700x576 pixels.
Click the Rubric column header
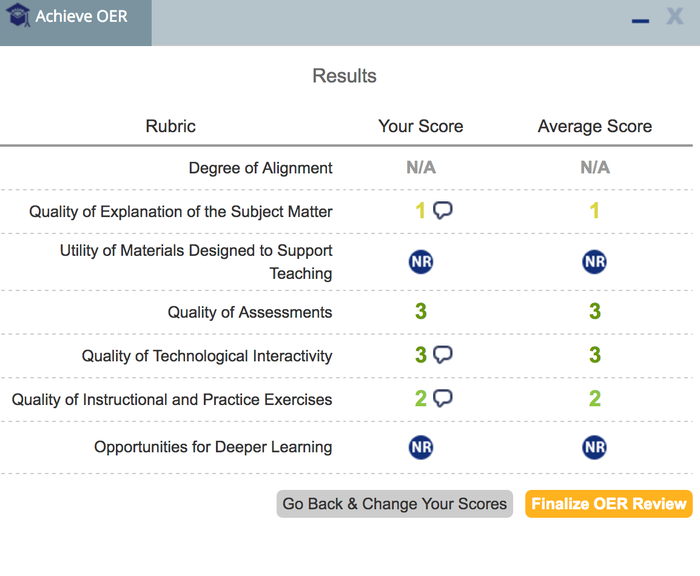click(171, 126)
